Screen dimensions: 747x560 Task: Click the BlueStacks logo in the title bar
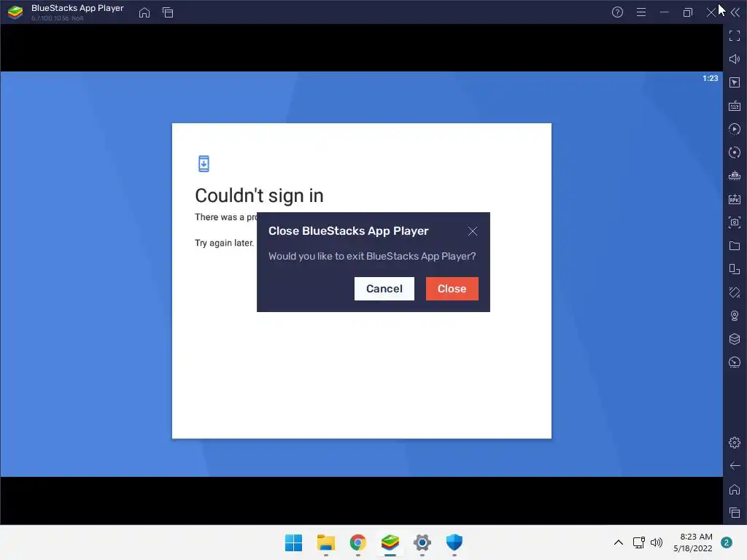coord(15,12)
